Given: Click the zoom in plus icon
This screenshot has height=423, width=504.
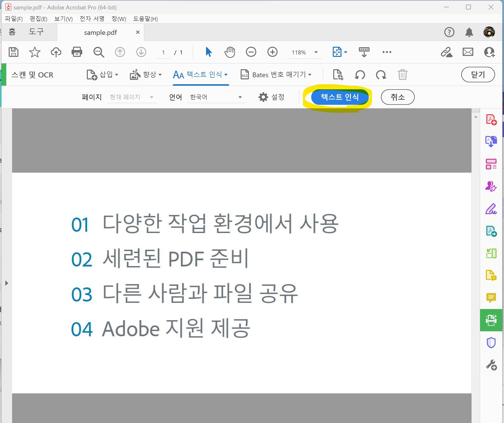Looking at the screenshot, I should pos(272,52).
